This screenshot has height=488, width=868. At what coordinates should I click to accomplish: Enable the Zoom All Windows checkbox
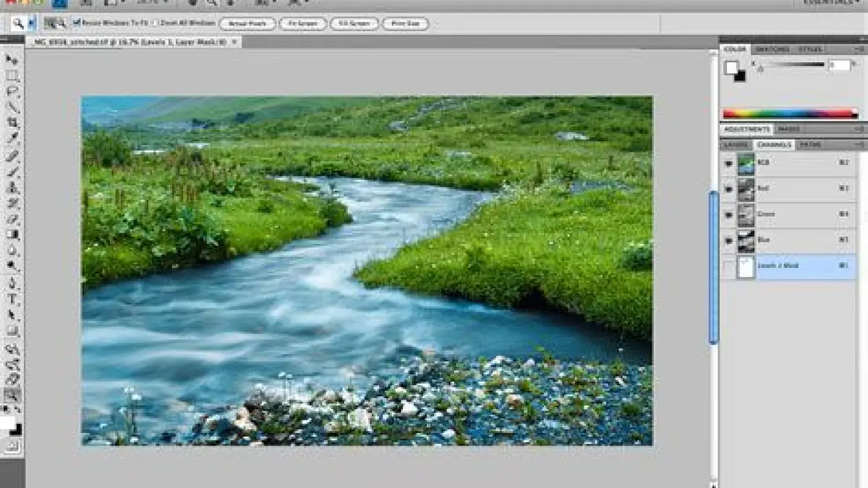tap(156, 23)
